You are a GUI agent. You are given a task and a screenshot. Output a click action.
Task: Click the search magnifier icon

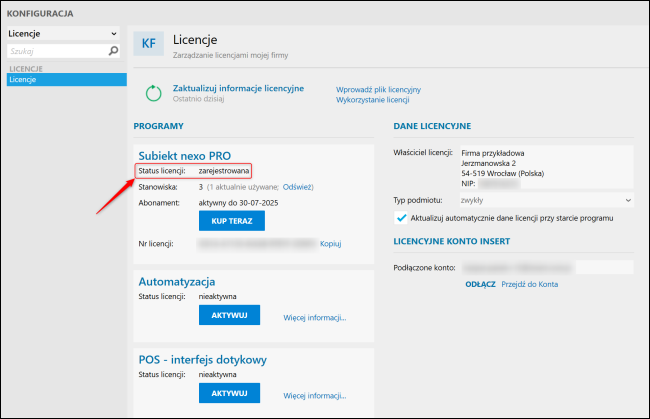(x=113, y=51)
